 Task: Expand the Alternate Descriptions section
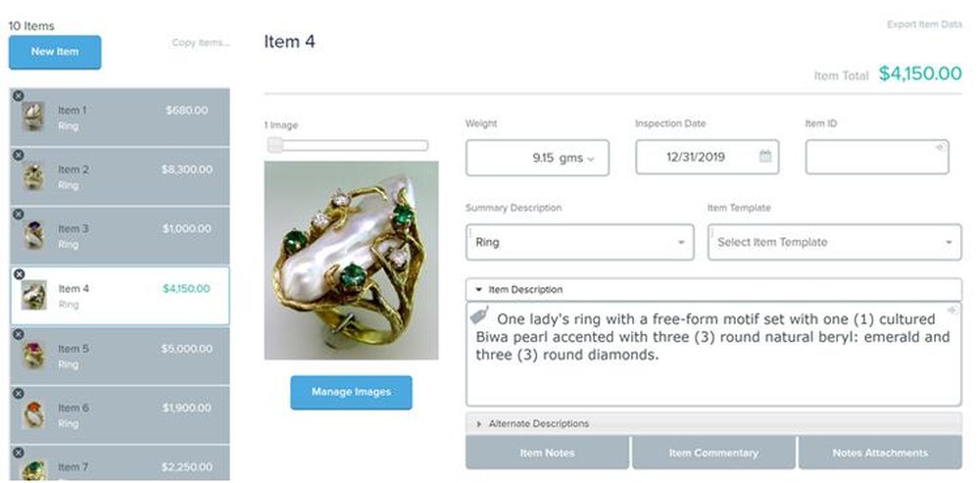479,424
